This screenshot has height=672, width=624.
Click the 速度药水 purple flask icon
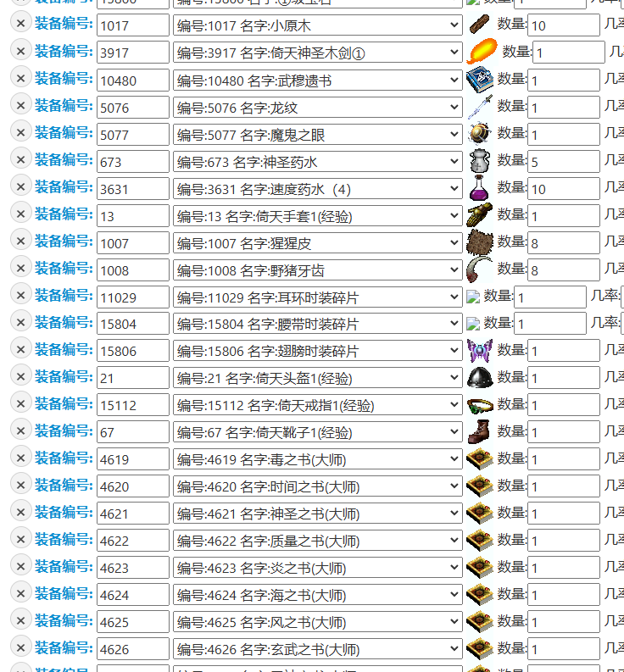(x=480, y=188)
